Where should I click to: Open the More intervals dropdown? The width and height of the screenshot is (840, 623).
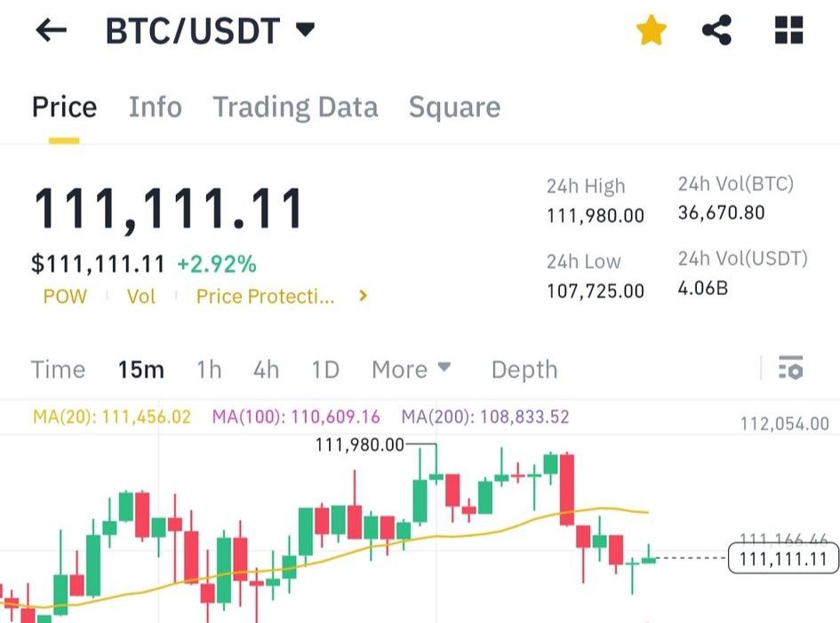tap(411, 370)
